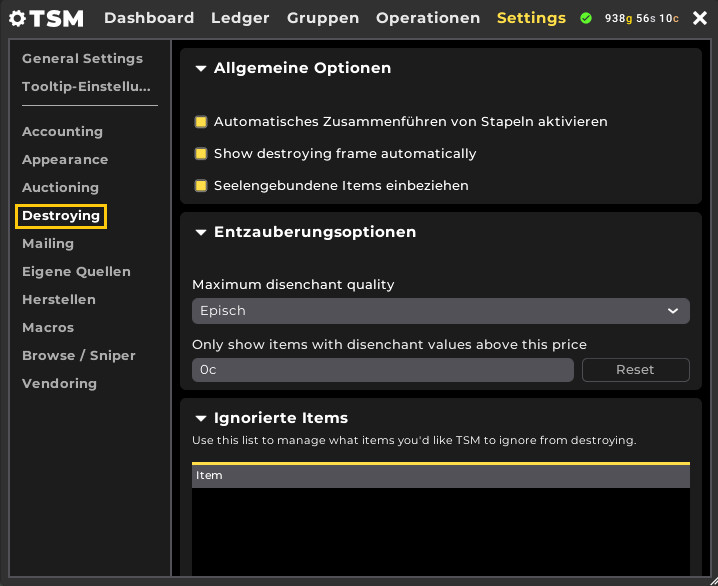
Task: Toggle Automatisches Zusammenführen von Stapeln checkbox
Action: (201, 122)
